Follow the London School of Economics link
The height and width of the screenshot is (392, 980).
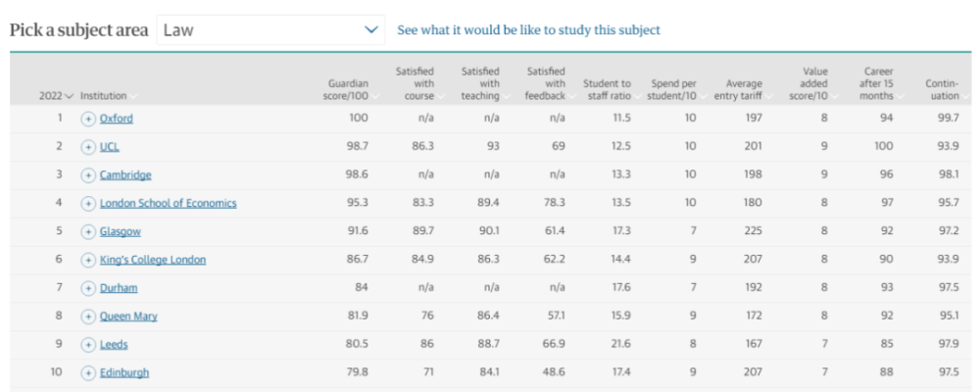[x=168, y=204]
